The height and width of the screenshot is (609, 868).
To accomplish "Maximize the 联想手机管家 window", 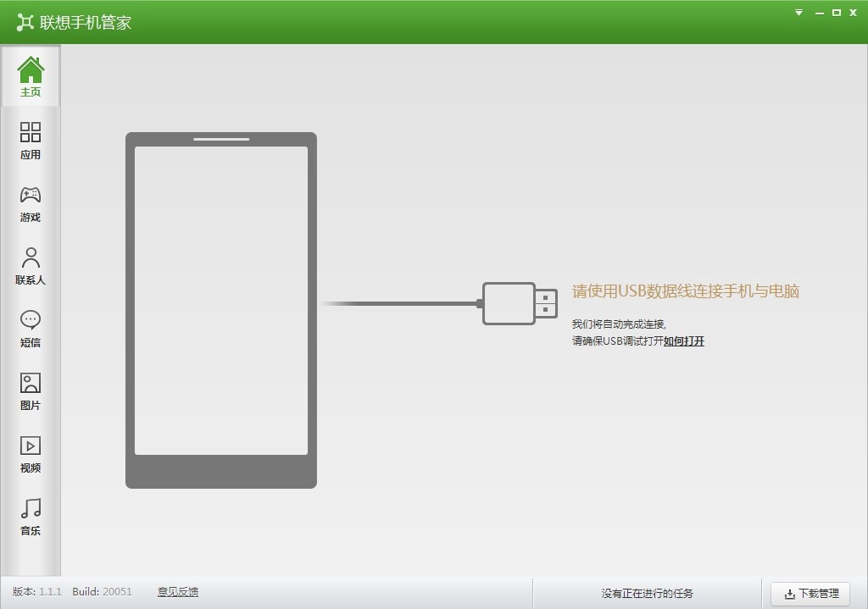I will pyautogui.click(x=837, y=12).
